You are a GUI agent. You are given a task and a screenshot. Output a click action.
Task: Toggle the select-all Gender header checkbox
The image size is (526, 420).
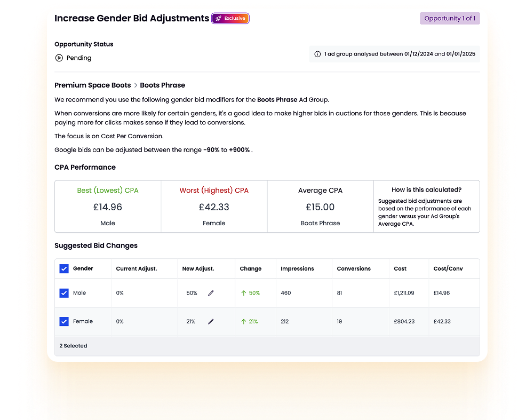[x=64, y=269]
